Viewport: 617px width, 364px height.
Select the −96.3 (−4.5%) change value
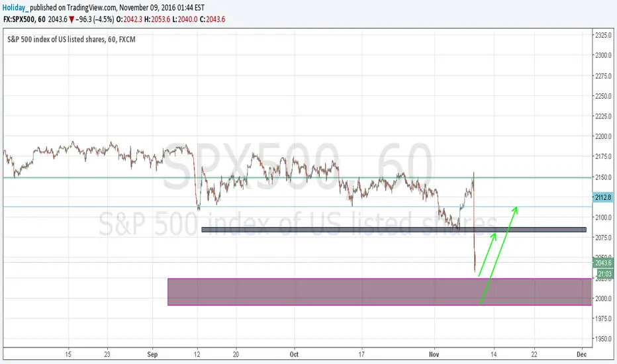pos(95,19)
